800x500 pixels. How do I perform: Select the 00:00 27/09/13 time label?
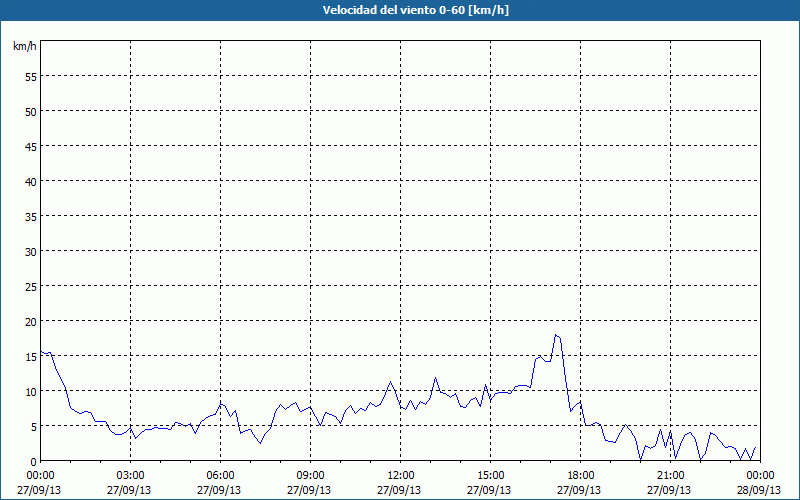point(40,482)
